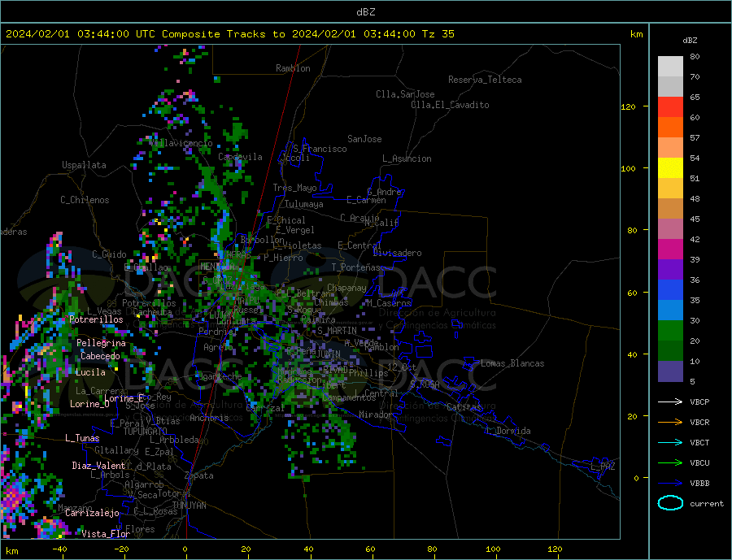The width and height of the screenshot is (732, 560).
Task: Click the dBZ title at top center
Action: click(365, 12)
